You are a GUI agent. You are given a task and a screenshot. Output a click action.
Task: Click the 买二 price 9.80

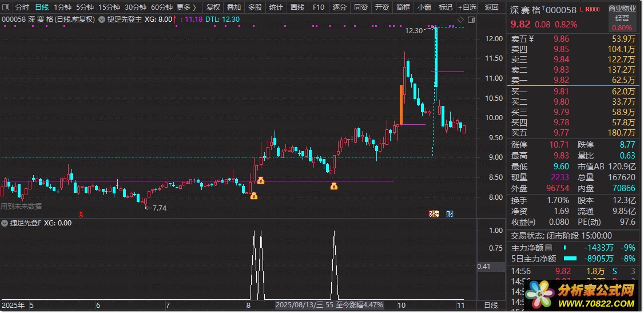pyautogui.click(x=562, y=102)
